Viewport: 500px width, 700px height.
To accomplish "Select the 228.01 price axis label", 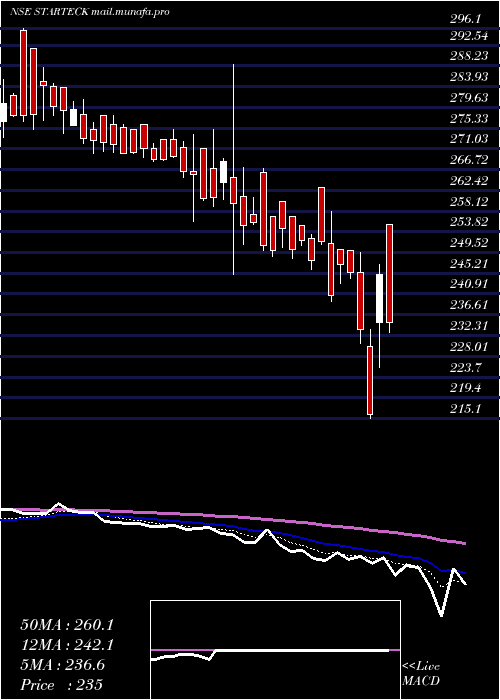I will tap(469, 346).
